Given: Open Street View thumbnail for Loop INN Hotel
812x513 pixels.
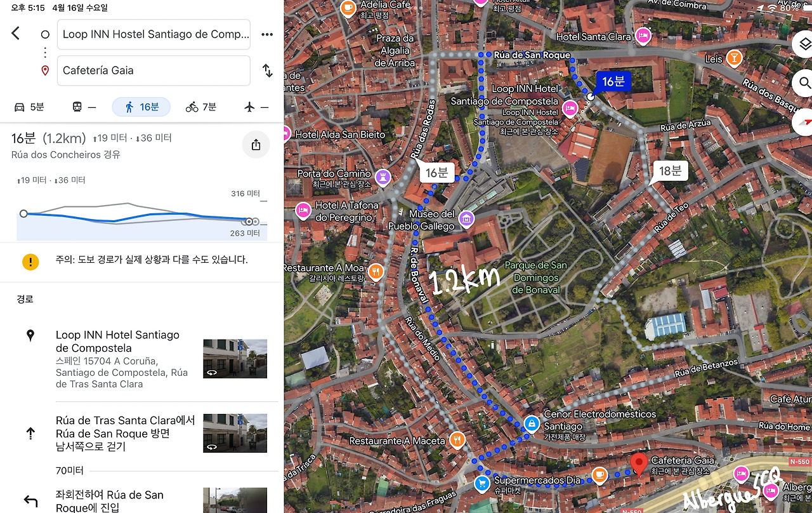Looking at the screenshot, I should click(x=235, y=359).
